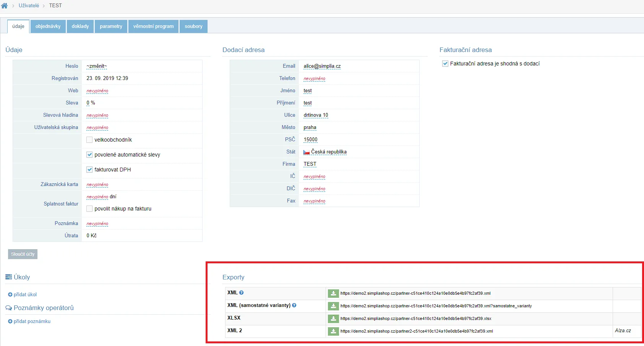Edit password via ~změnit~ link
Image resolution: width=644 pixels, height=346 pixels.
tap(97, 66)
